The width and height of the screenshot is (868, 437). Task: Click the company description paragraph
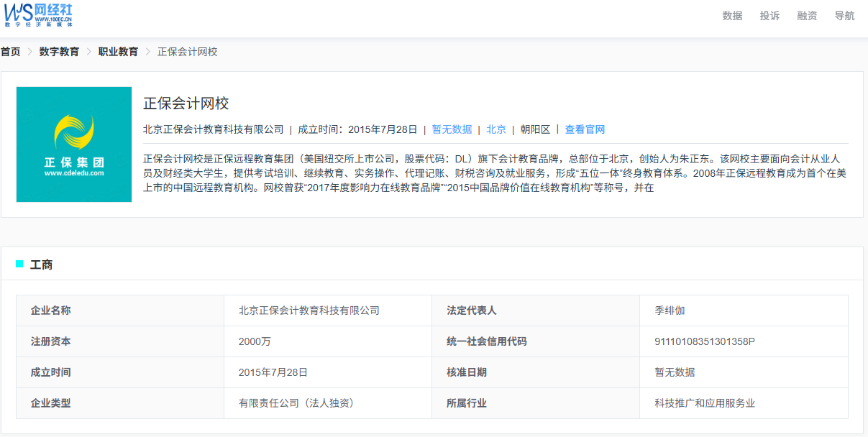pos(495,173)
